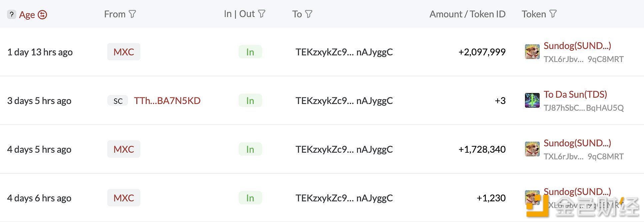This screenshot has height=222, width=644.
Task: Toggle the Age time format switch icon
Action: coord(42,15)
